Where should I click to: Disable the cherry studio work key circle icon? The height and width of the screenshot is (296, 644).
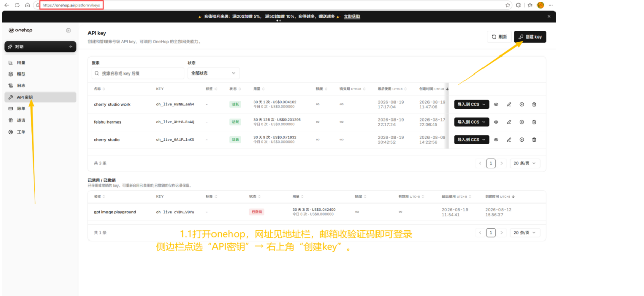point(522,104)
